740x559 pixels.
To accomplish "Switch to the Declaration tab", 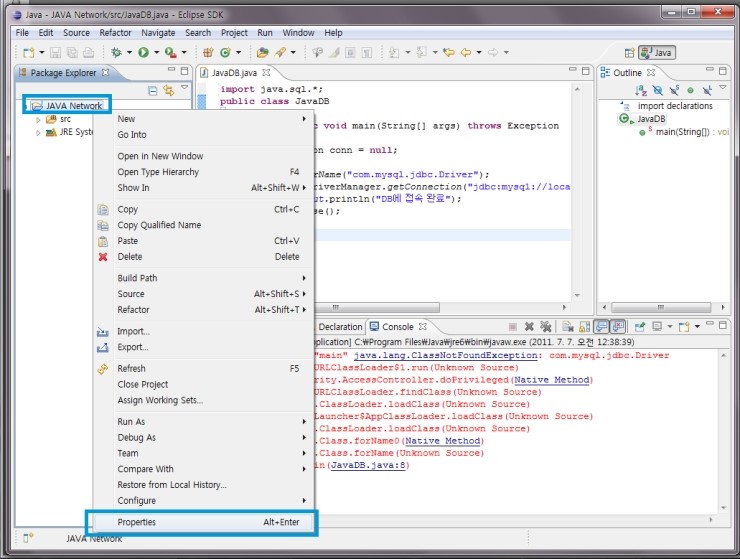I will (x=340, y=327).
